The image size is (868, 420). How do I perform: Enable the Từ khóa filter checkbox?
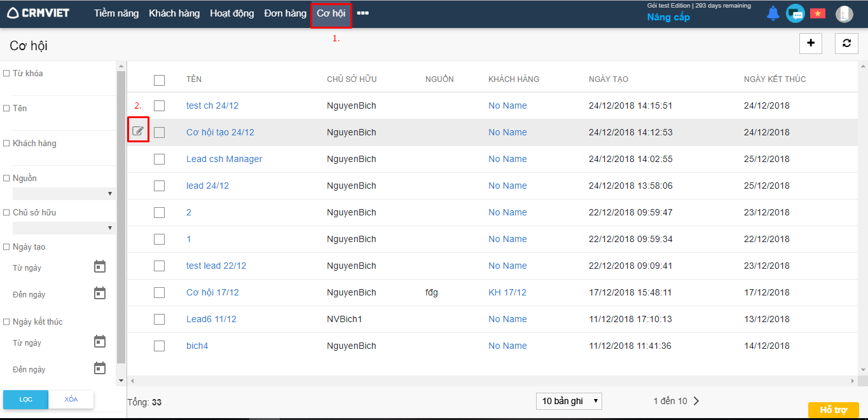[x=6, y=74]
